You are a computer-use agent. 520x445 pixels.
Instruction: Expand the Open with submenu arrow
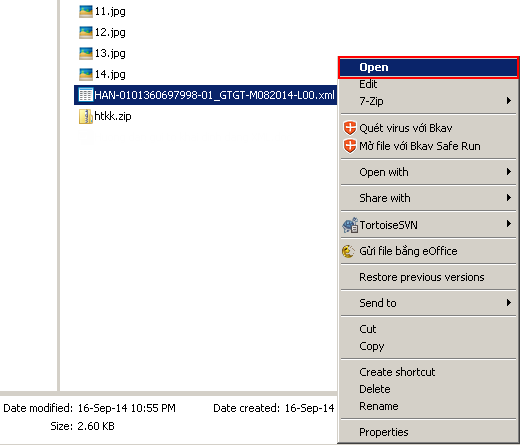(509, 171)
